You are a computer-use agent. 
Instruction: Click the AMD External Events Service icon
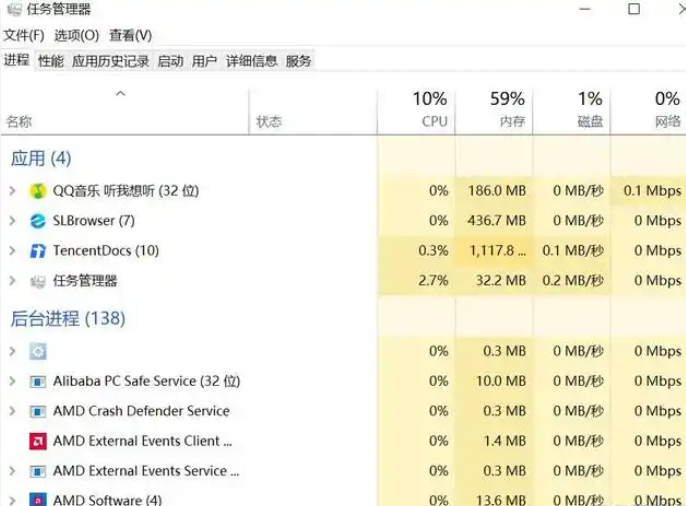[38, 471]
